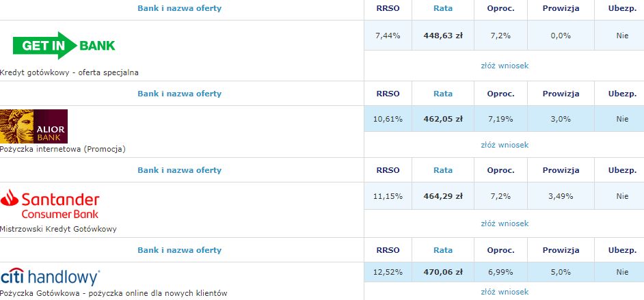Open "Mistrzowski Kredyt Gotówkowy" offer name

pos(59,229)
